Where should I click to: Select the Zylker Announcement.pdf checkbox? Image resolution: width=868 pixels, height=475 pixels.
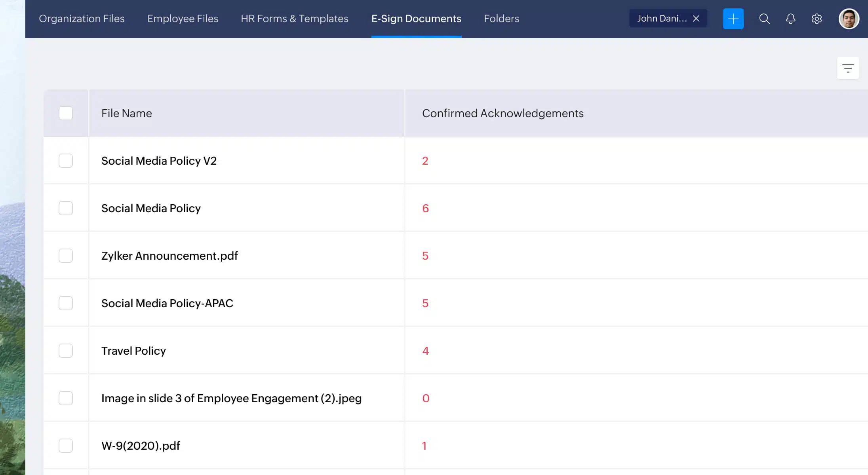pos(66,256)
